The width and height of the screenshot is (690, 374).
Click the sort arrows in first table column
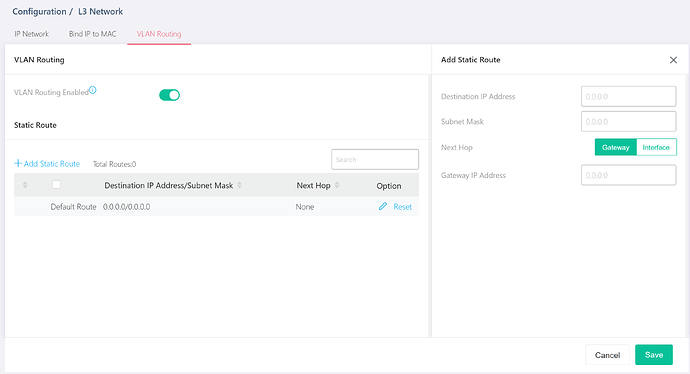pyautogui.click(x=25, y=185)
